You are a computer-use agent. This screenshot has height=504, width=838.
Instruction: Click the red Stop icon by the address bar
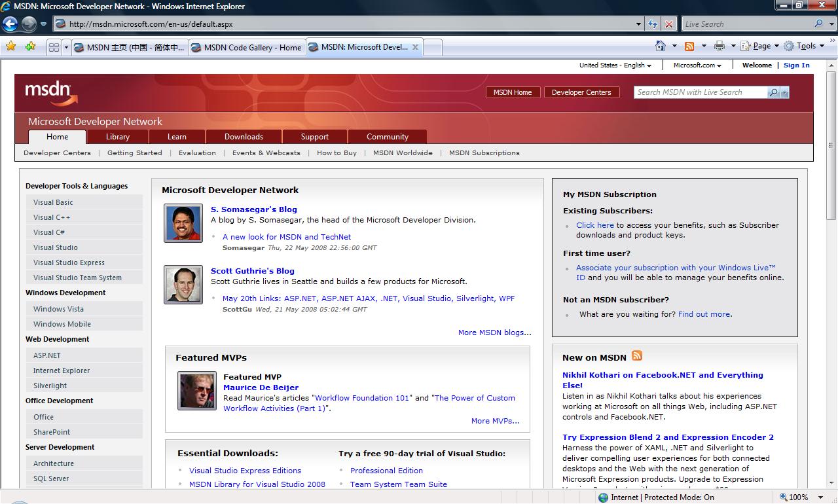click(668, 24)
